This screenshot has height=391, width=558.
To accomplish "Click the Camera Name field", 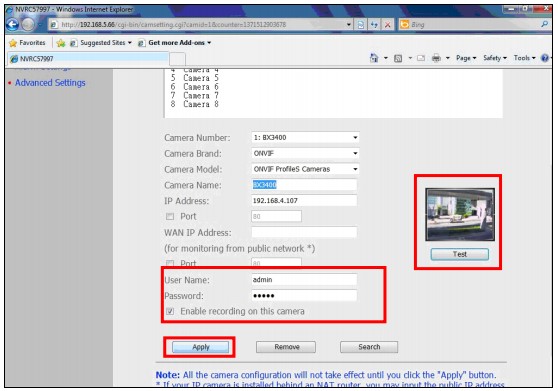I will coord(304,185).
